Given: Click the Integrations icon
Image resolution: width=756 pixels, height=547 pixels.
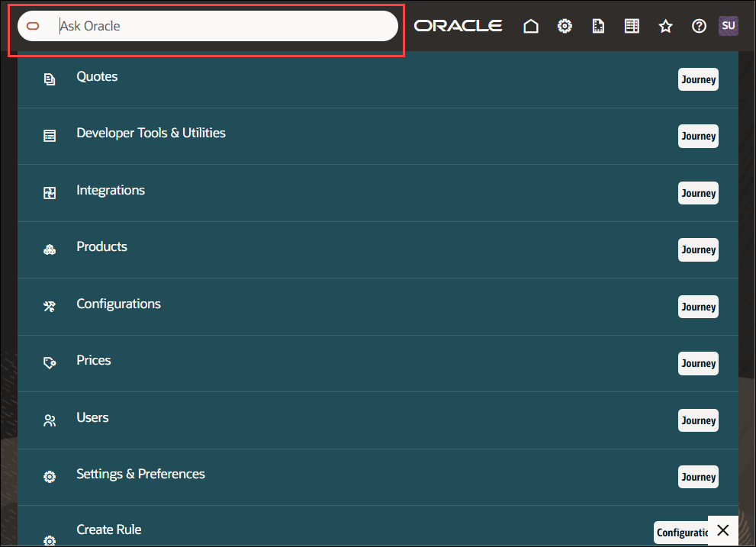Looking at the screenshot, I should [x=50, y=192].
